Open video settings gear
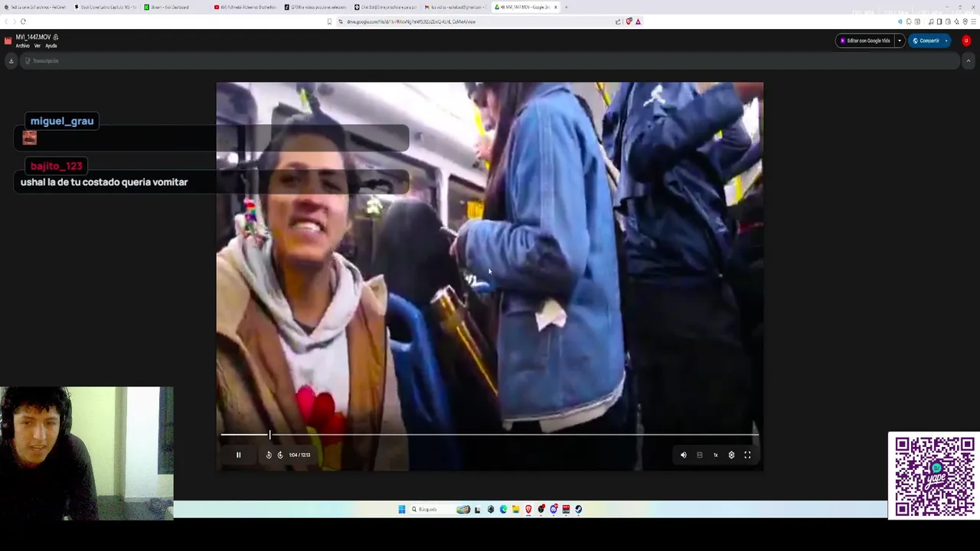The image size is (980, 551). [x=731, y=455]
